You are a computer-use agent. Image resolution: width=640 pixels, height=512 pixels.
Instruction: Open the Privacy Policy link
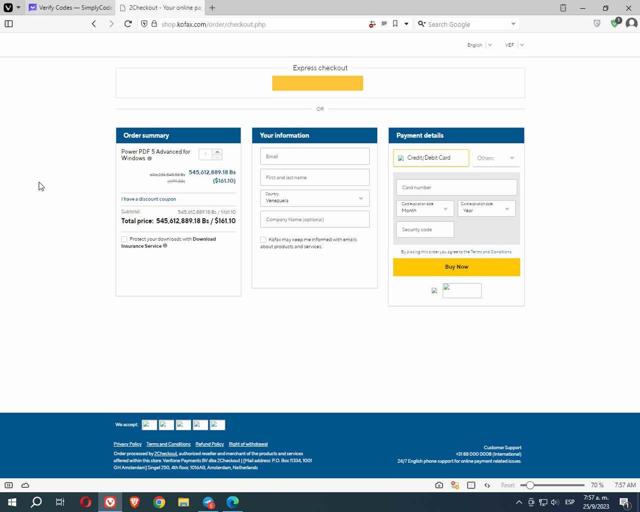pyautogui.click(x=128, y=444)
